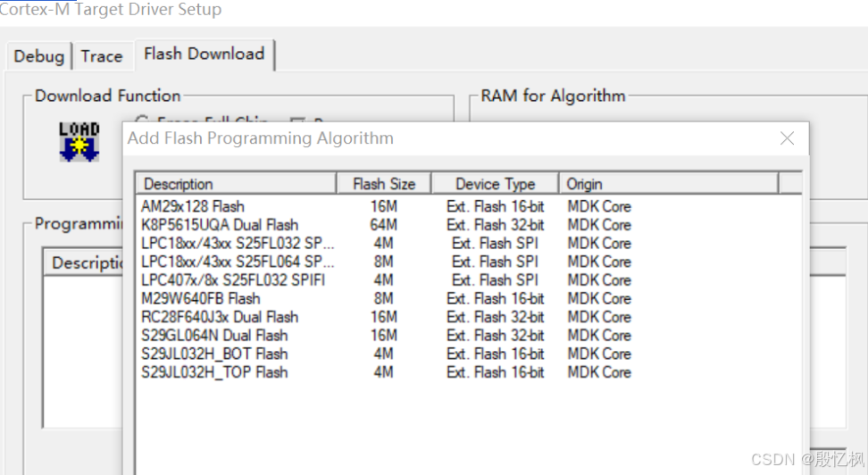Sort list by Origin column header
Viewport: 868px width, 475px height.
pos(669,184)
